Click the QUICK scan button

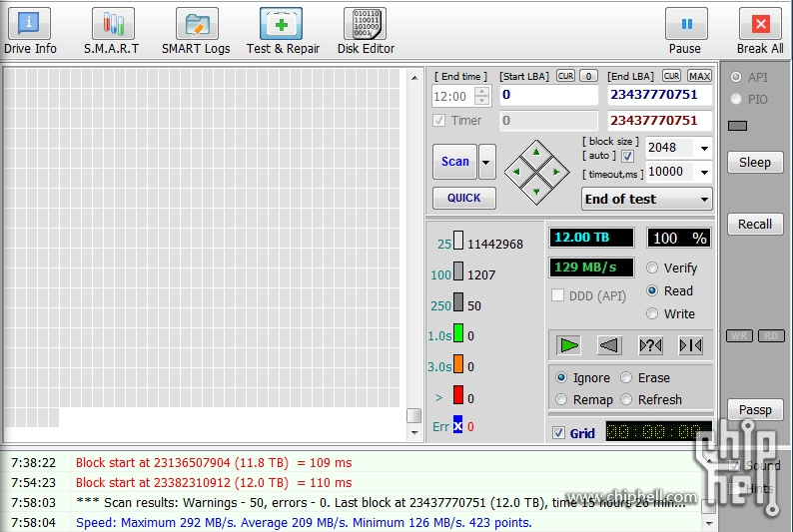tap(463, 198)
